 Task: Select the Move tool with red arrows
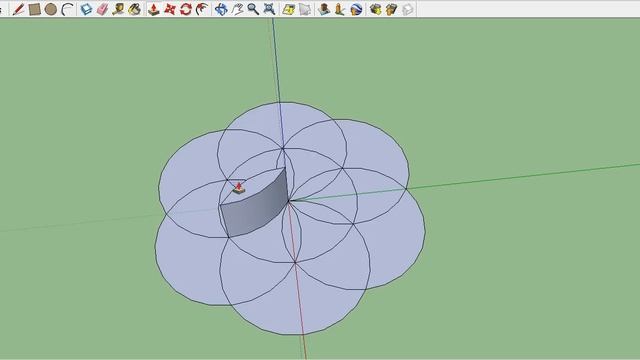[x=169, y=9]
